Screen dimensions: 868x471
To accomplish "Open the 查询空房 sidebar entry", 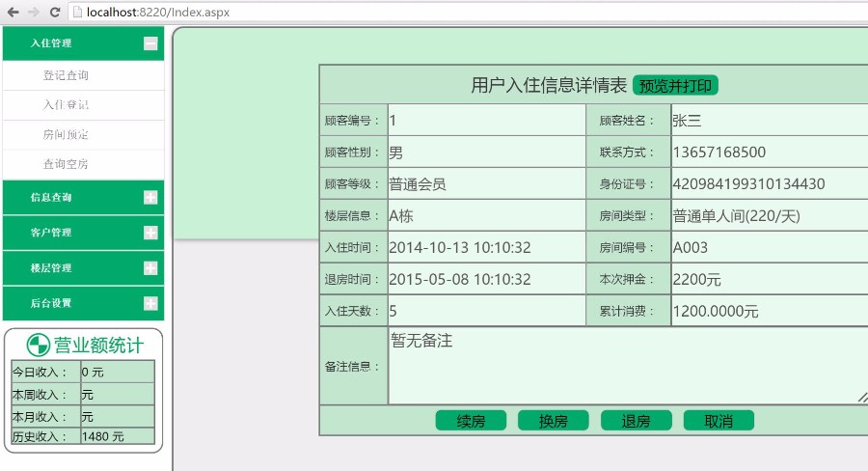I will (x=66, y=164).
